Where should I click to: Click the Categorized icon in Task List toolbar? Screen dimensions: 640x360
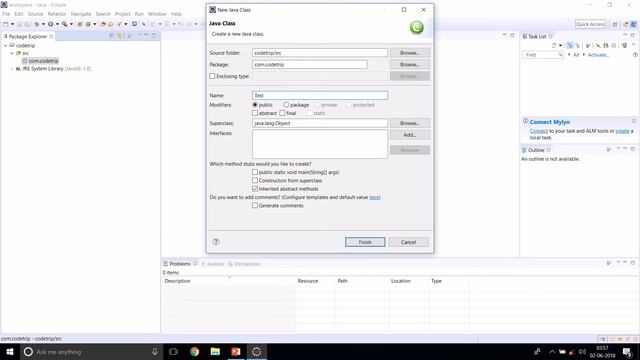coord(570,45)
